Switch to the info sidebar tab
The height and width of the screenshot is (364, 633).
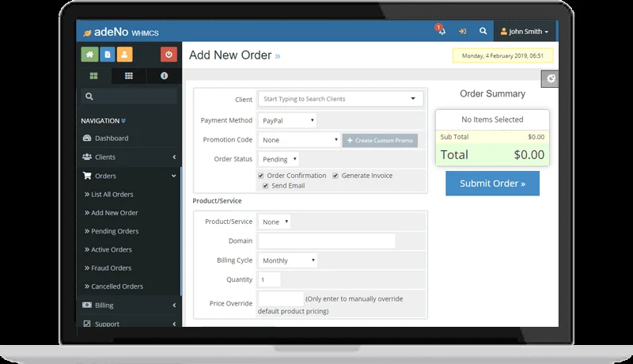[164, 76]
